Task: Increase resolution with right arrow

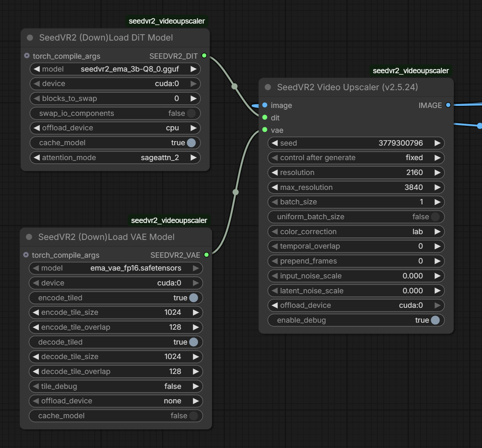Action: point(437,172)
